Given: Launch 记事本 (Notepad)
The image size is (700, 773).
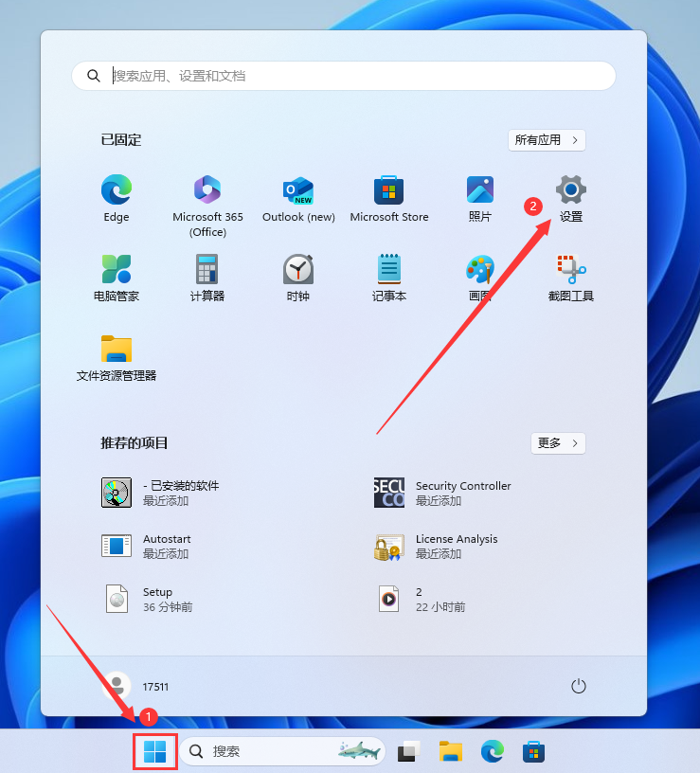Looking at the screenshot, I should [x=389, y=270].
